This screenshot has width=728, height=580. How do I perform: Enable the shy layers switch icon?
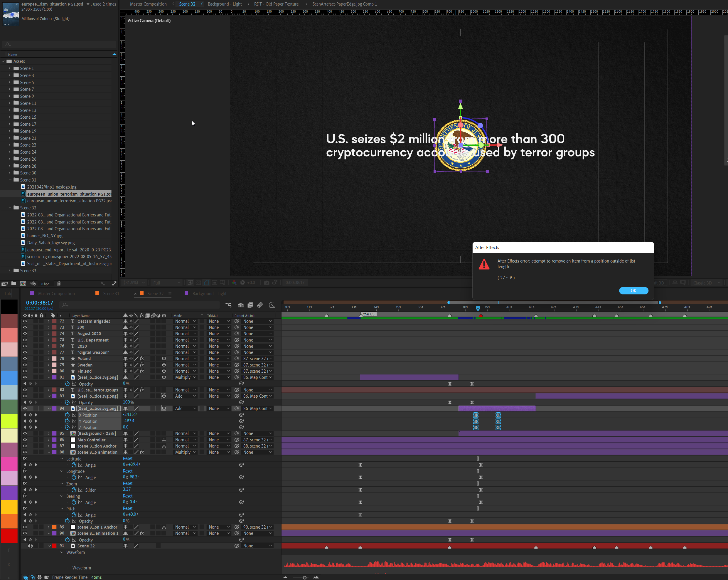(x=241, y=305)
